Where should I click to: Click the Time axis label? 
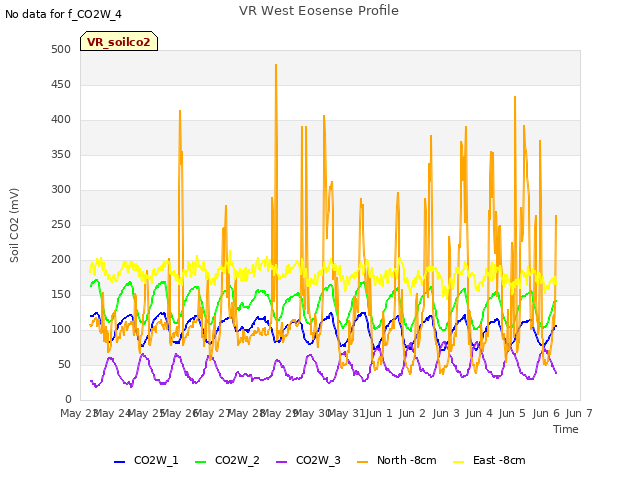[566, 429]
